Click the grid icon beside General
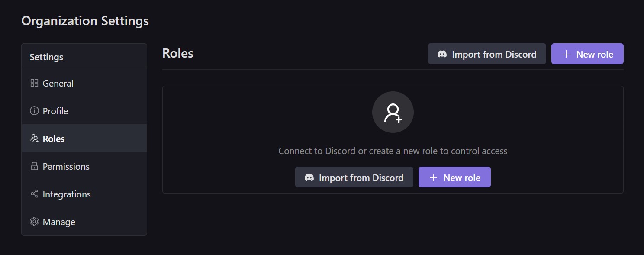644x255 pixels. click(34, 83)
